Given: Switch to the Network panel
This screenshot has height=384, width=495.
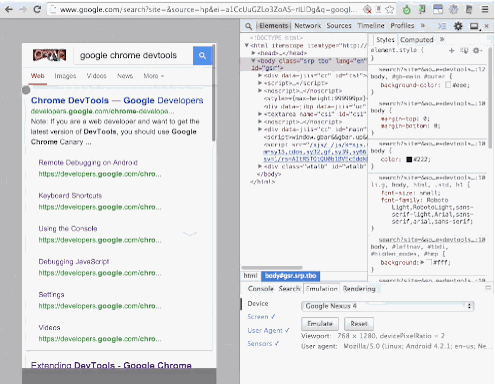Looking at the screenshot, I should tap(307, 26).
